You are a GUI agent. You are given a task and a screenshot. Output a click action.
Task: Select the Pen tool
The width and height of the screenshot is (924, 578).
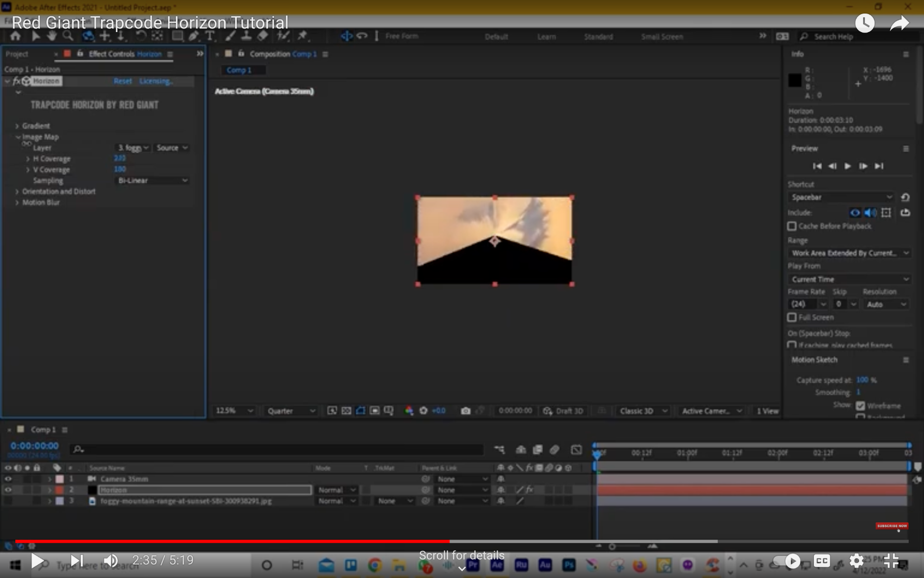(x=194, y=36)
